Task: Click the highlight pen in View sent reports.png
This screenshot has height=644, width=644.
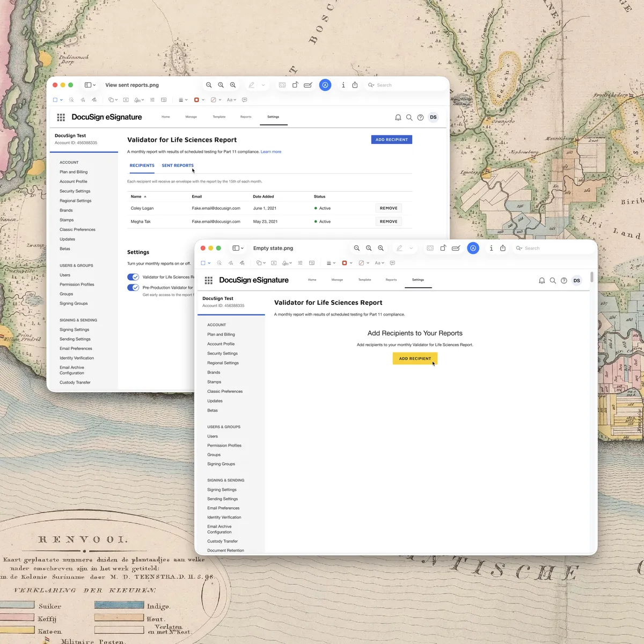Action: pos(251,85)
